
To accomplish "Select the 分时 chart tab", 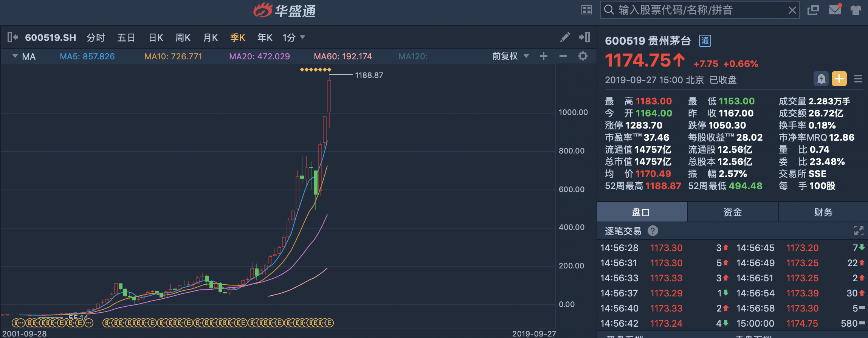I will coord(96,37).
